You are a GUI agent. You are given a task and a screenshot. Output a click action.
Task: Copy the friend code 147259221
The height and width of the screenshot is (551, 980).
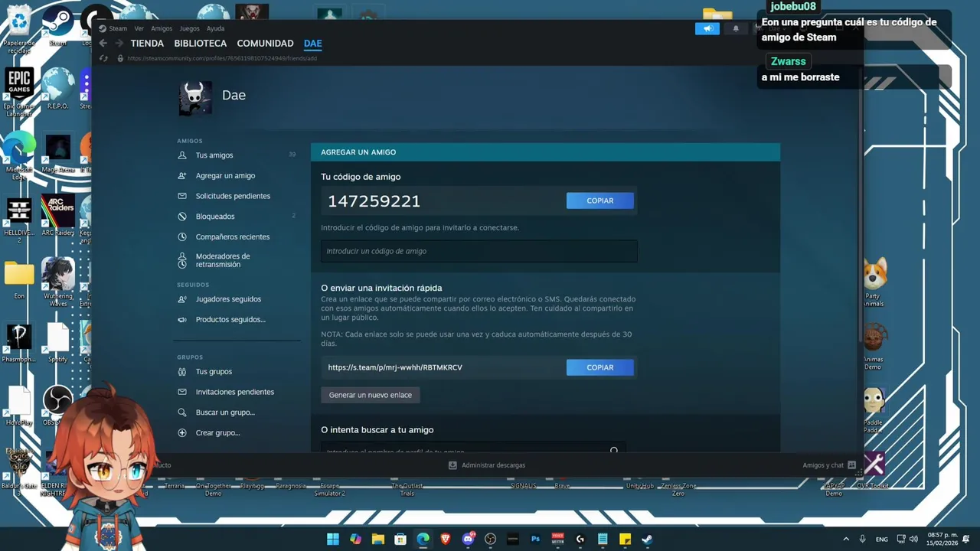pyautogui.click(x=600, y=201)
